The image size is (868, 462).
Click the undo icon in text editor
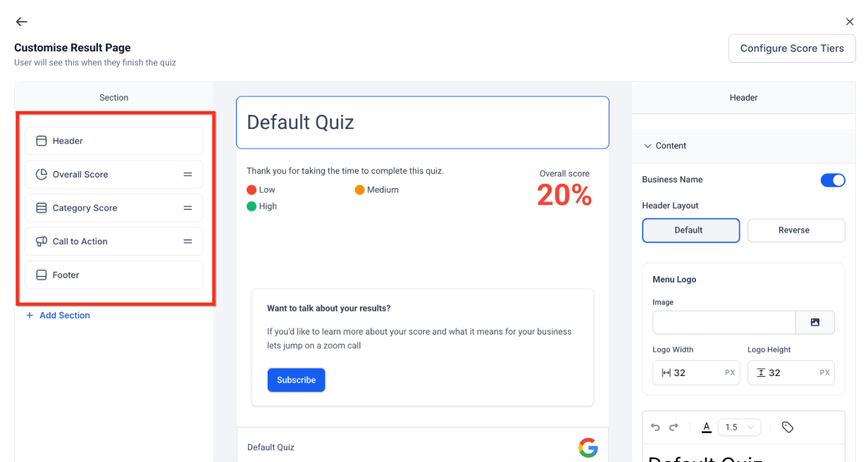(x=655, y=427)
